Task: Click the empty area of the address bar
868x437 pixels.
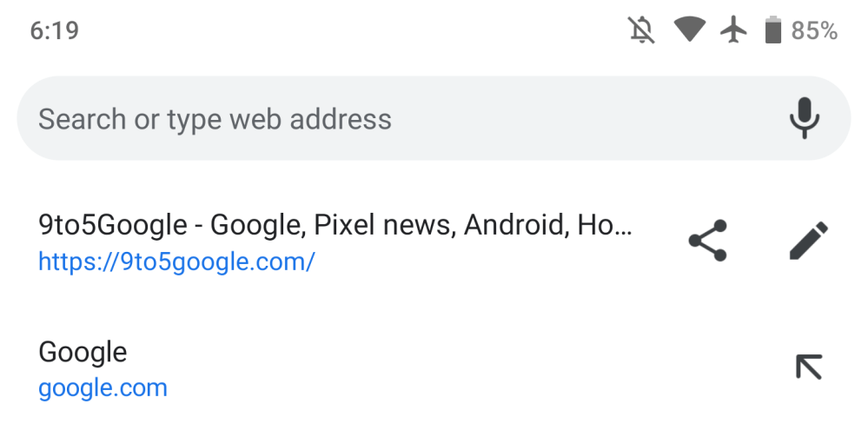Action: 591,118
